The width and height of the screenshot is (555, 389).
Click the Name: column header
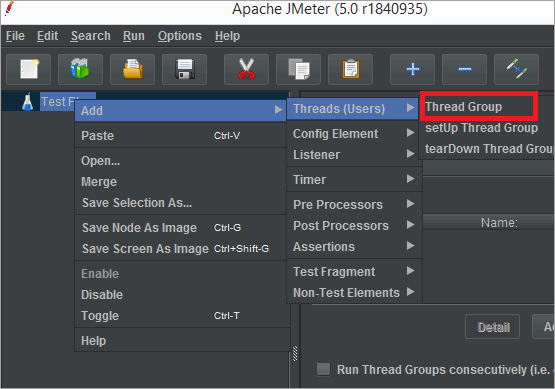tap(488, 222)
